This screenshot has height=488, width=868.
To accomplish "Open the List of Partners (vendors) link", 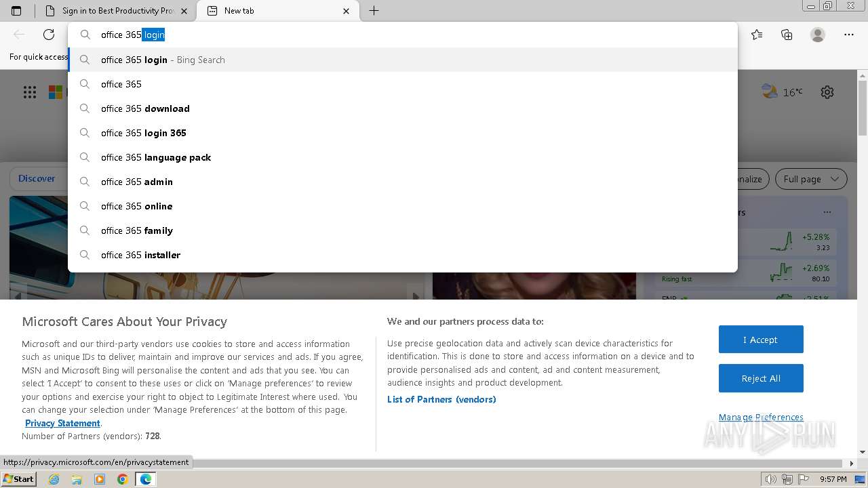I will pyautogui.click(x=441, y=399).
